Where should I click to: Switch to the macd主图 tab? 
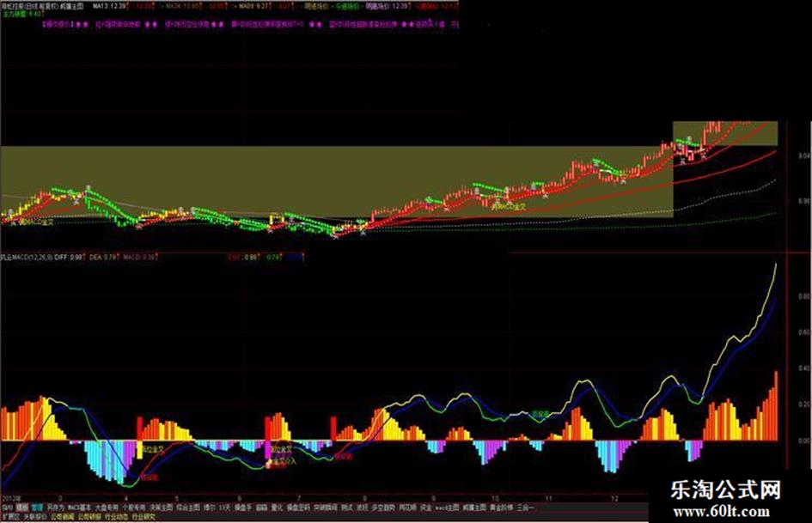coord(447,508)
